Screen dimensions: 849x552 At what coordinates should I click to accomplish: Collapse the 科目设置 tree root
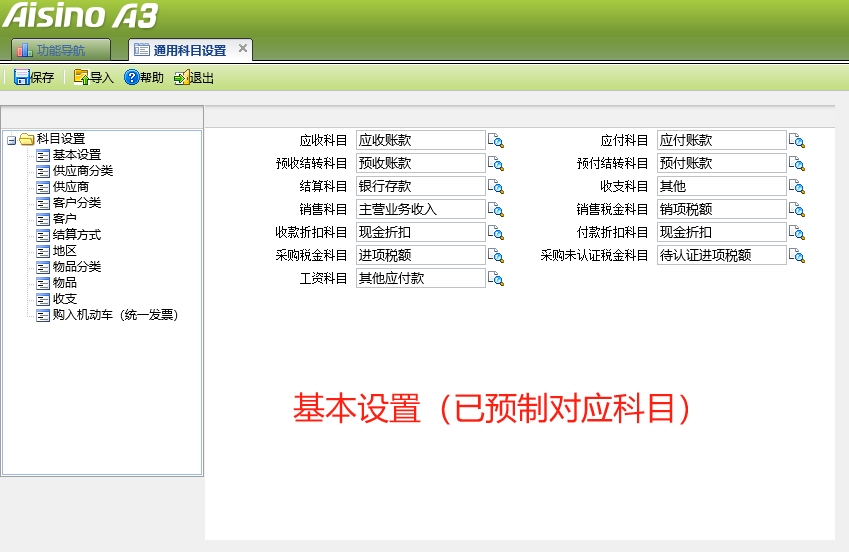(x=11, y=140)
